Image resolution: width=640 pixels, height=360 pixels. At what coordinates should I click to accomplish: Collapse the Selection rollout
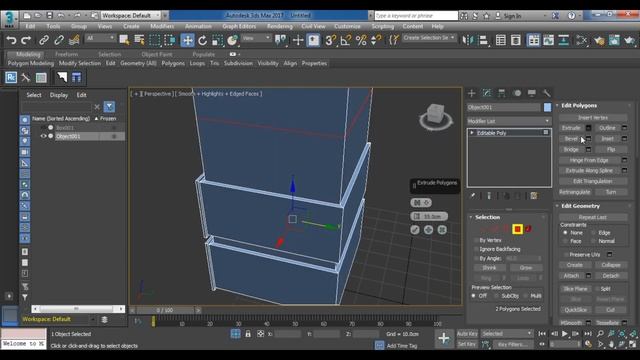pos(471,217)
